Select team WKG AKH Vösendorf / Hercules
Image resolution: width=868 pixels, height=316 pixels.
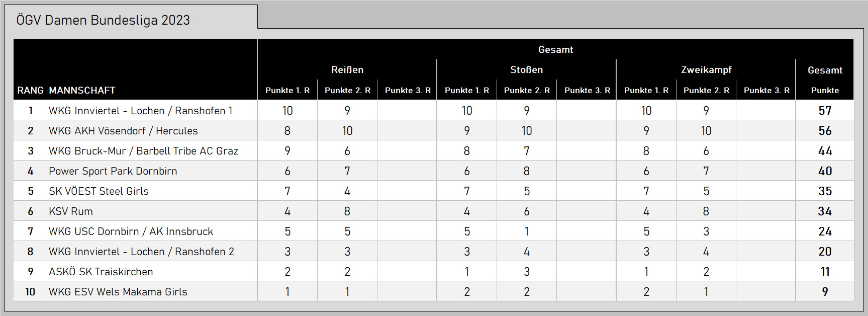[x=123, y=131]
